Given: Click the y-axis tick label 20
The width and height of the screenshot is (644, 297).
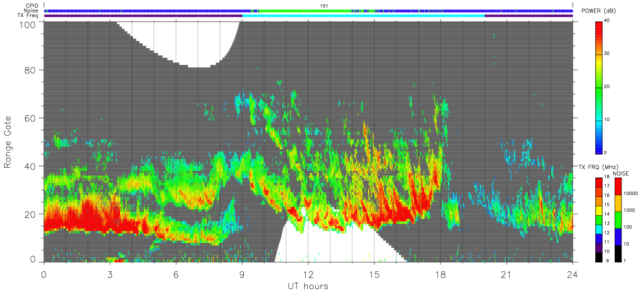Looking at the screenshot, I should coord(30,214).
